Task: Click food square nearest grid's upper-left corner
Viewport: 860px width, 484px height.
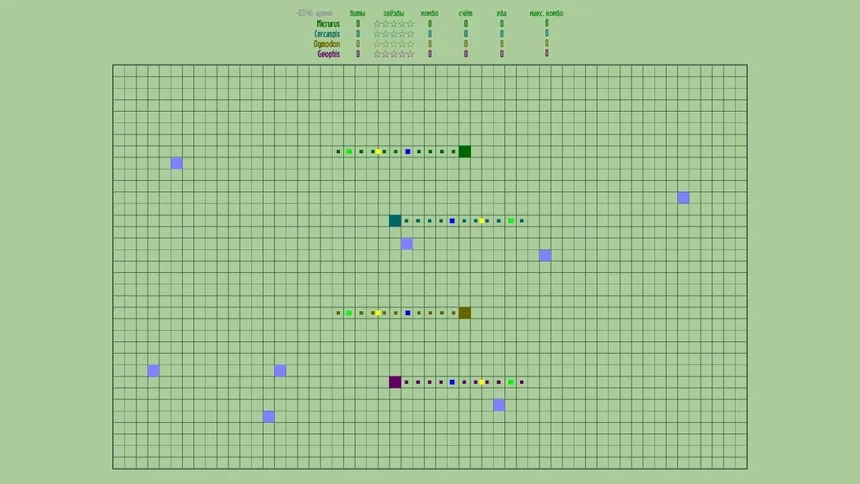Action: click(x=176, y=163)
